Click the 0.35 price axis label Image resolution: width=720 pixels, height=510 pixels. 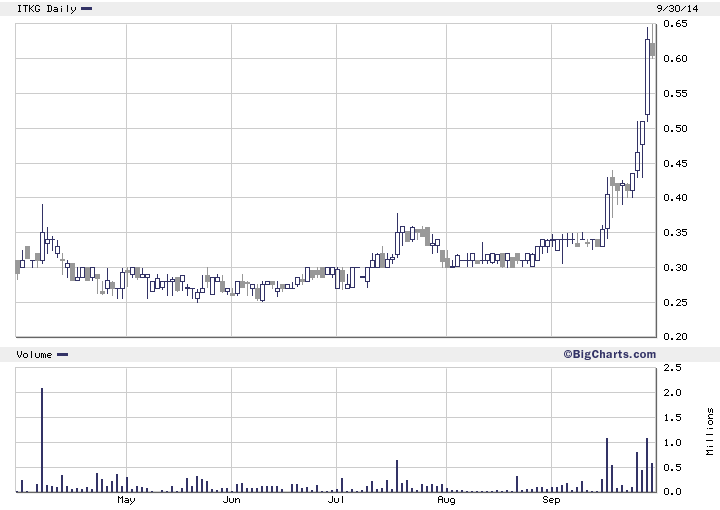click(x=675, y=232)
